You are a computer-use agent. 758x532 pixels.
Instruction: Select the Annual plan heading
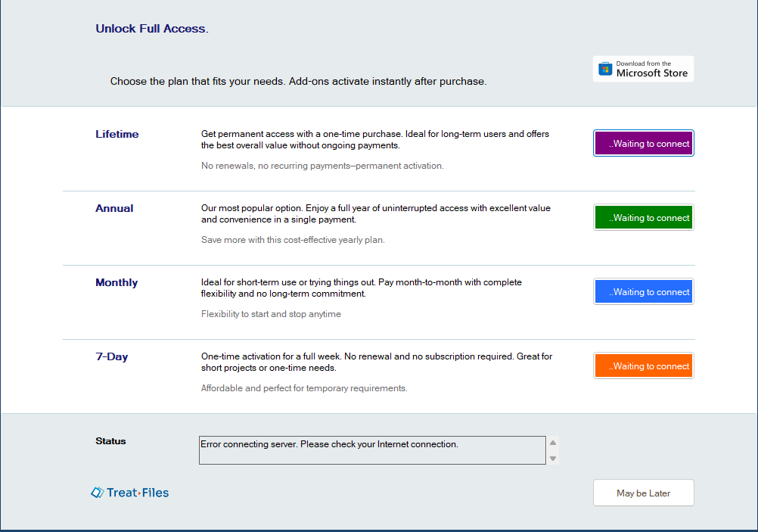114,208
